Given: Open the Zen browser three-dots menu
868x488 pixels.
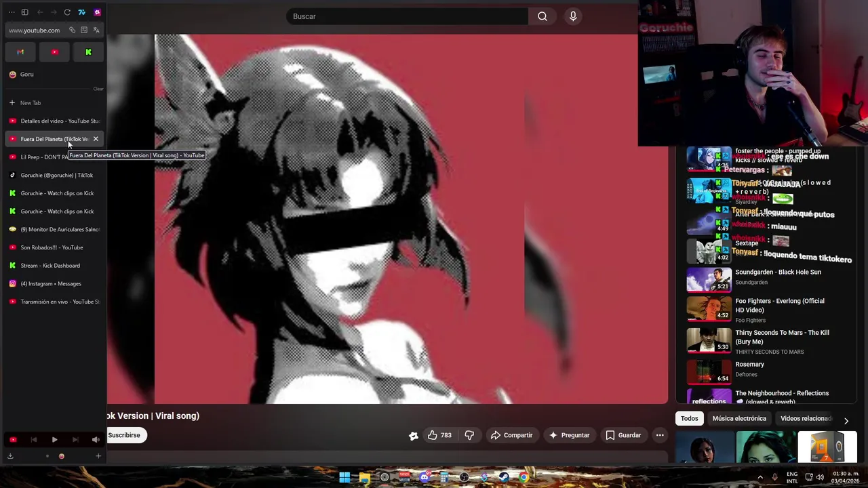Looking at the screenshot, I should 12,12.
